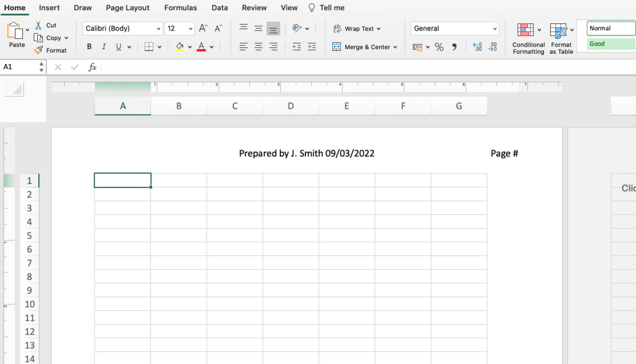This screenshot has width=636, height=364.
Task: Open the Review ribbon tab
Action: 254,7
